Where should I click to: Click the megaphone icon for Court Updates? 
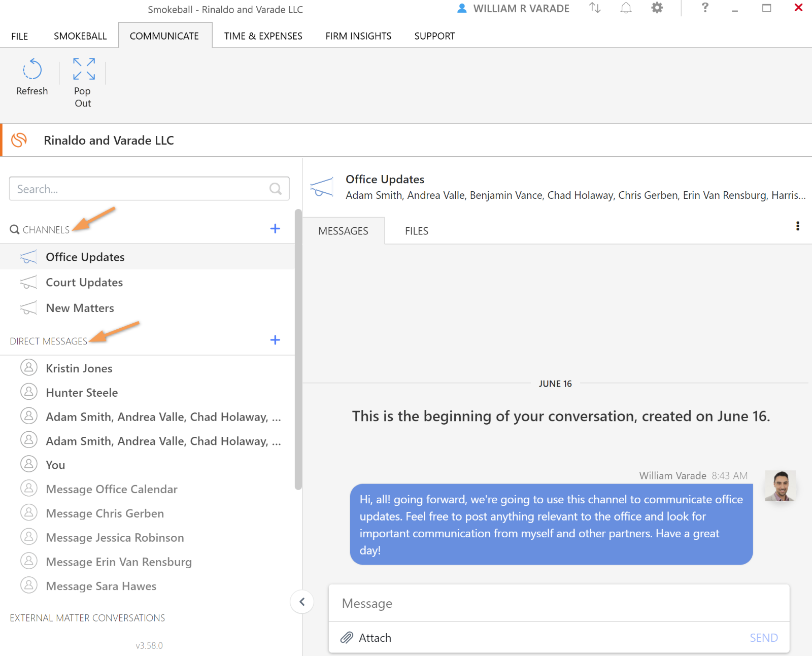point(28,283)
